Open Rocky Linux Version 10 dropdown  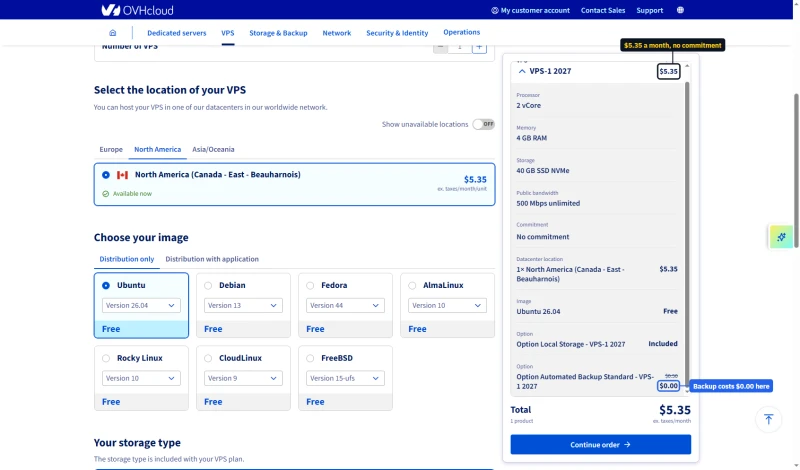point(141,379)
